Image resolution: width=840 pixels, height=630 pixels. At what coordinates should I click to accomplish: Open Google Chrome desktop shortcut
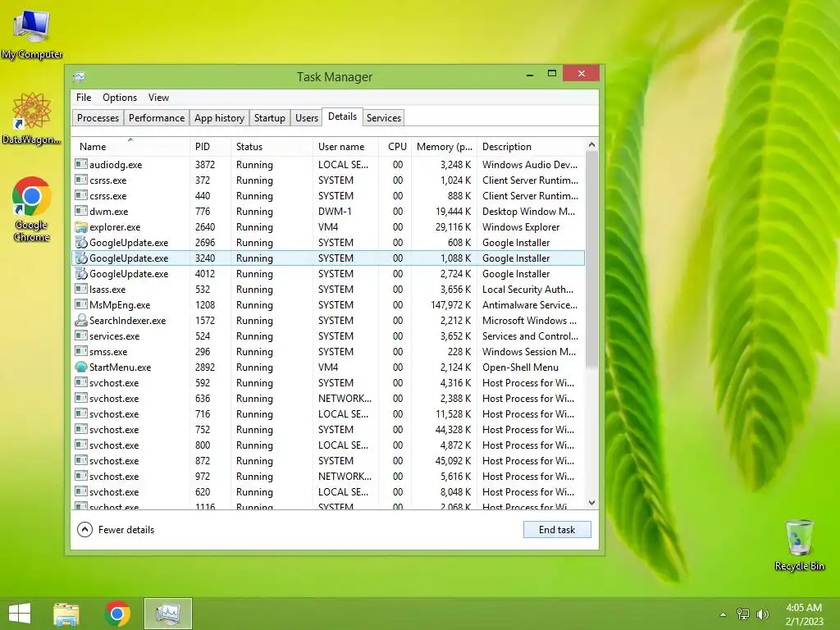pos(32,209)
